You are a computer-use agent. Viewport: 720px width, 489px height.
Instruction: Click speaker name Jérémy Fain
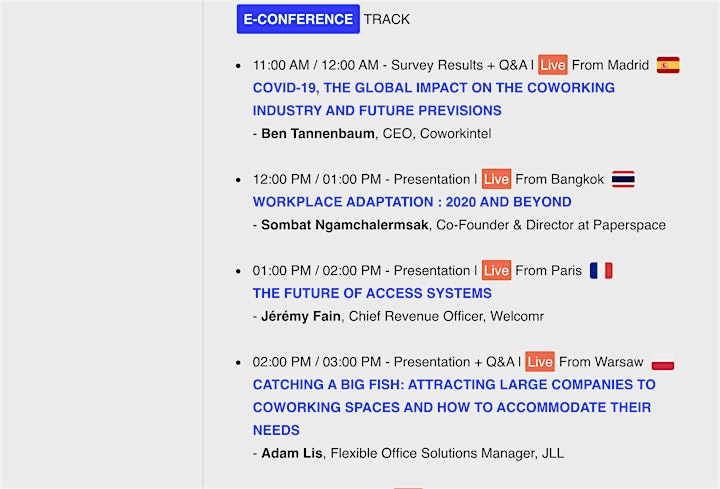301,316
